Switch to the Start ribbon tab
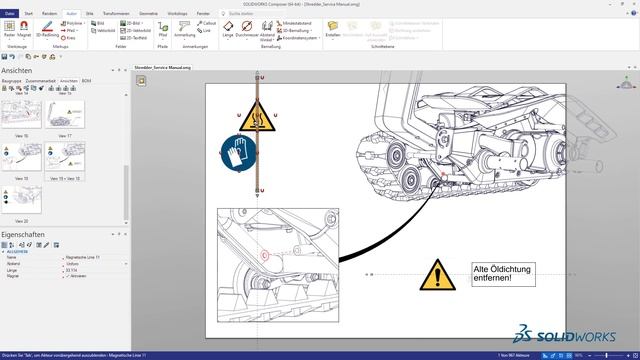 [29, 13]
